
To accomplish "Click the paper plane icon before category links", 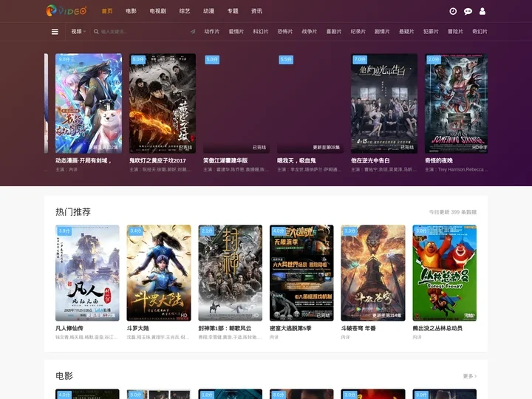I will click(x=193, y=32).
